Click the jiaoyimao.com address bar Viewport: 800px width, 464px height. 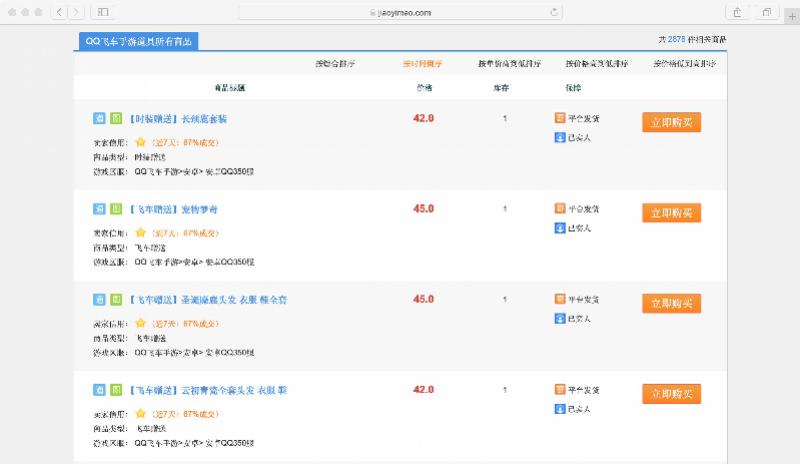coord(401,12)
